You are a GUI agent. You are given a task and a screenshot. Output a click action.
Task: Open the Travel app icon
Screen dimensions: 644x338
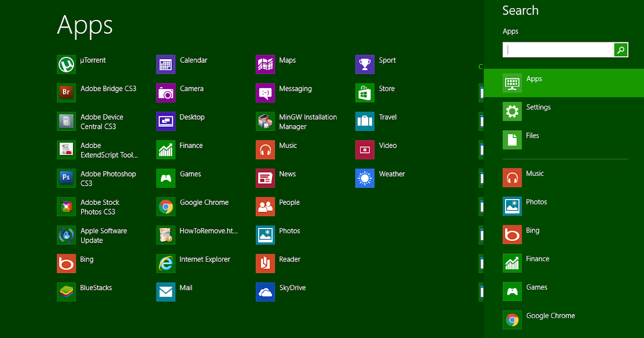(365, 121)
